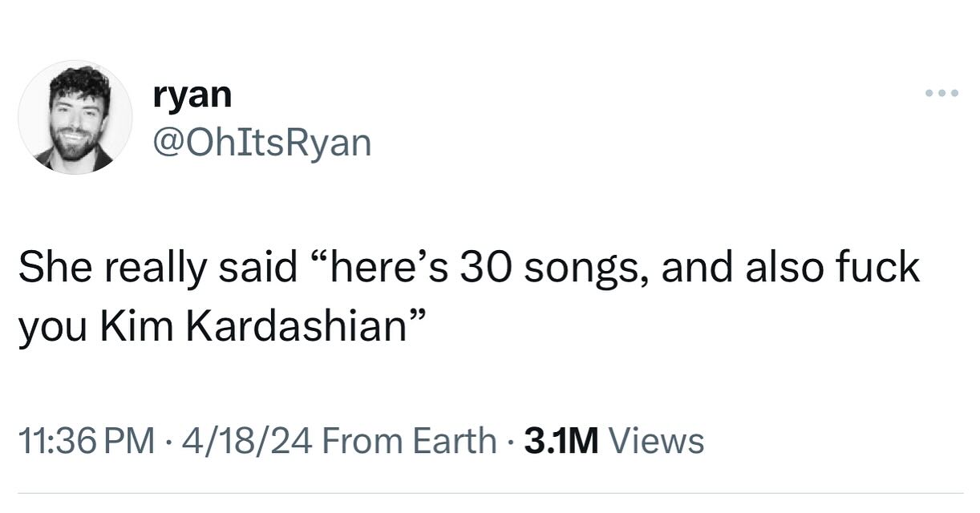Click the word "and" in the tweet
This screenshot has width=980, height=513.
[694, 267]
